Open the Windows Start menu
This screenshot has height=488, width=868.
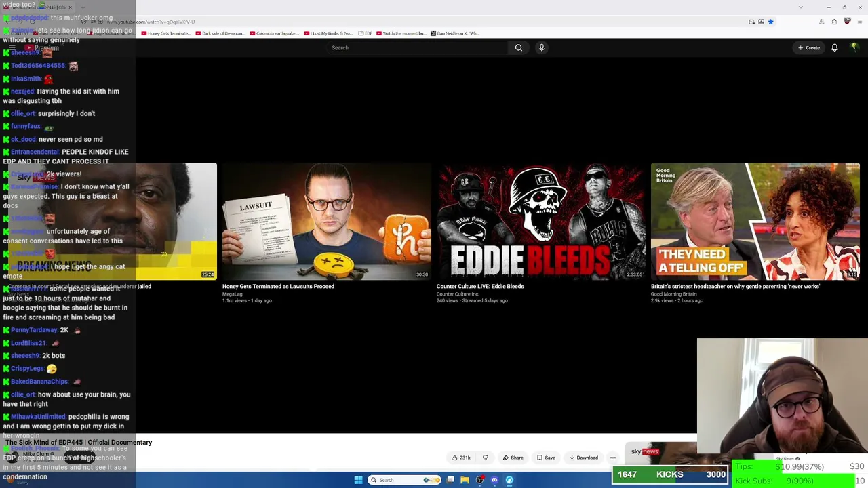pos(358,480)
